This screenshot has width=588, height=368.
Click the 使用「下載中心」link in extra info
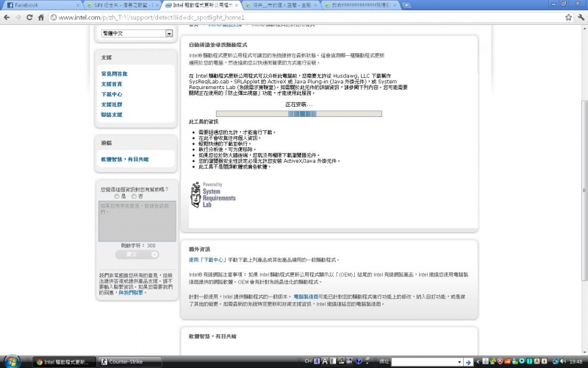(207, 260)
